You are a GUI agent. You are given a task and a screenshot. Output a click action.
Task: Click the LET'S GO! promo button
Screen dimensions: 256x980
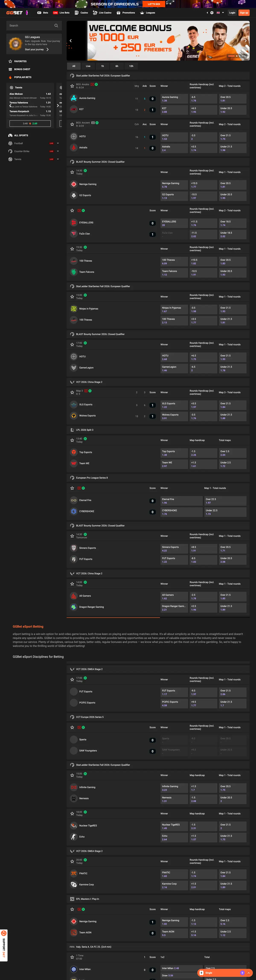154,4
